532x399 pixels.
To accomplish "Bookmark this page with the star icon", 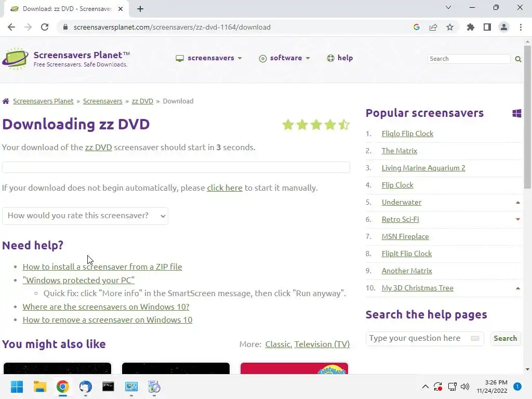I will (450, 27).
